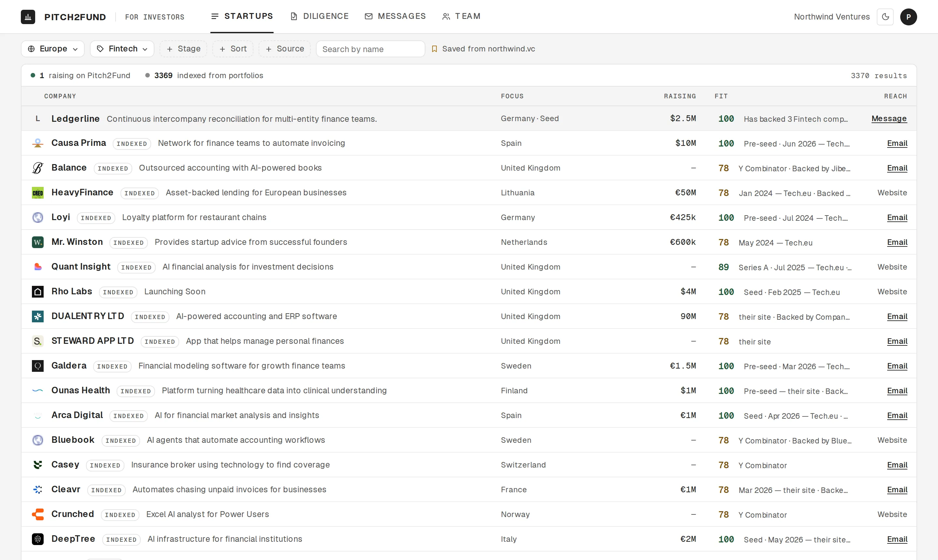Click the Ounas Health wave logo
The width and height of the screenshot is (938, 560).
[38, 391]
